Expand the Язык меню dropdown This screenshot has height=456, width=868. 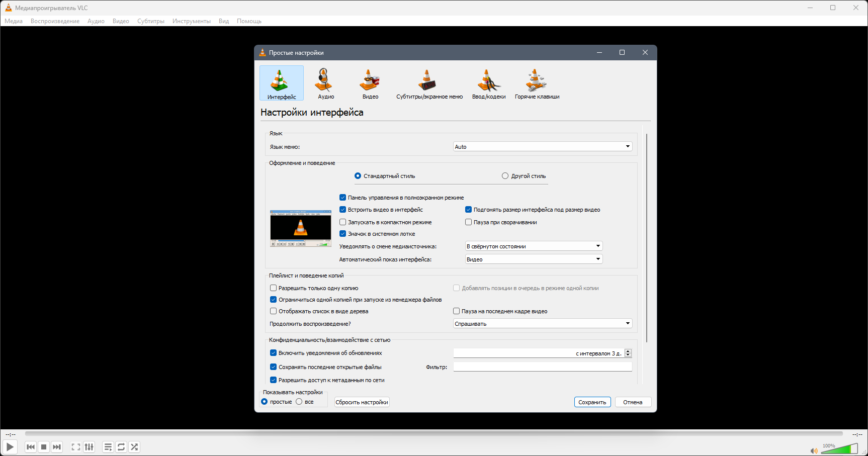tap(543, 147)
